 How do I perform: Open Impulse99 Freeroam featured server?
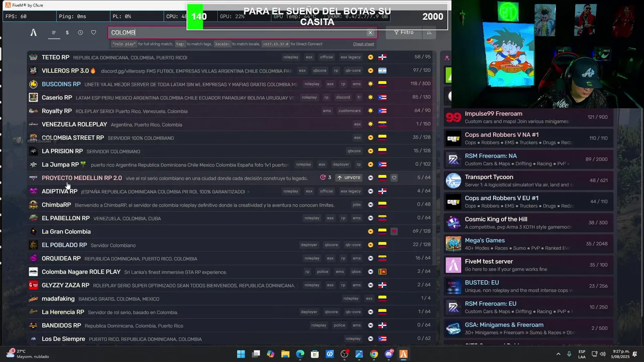[x=528, y=117]
